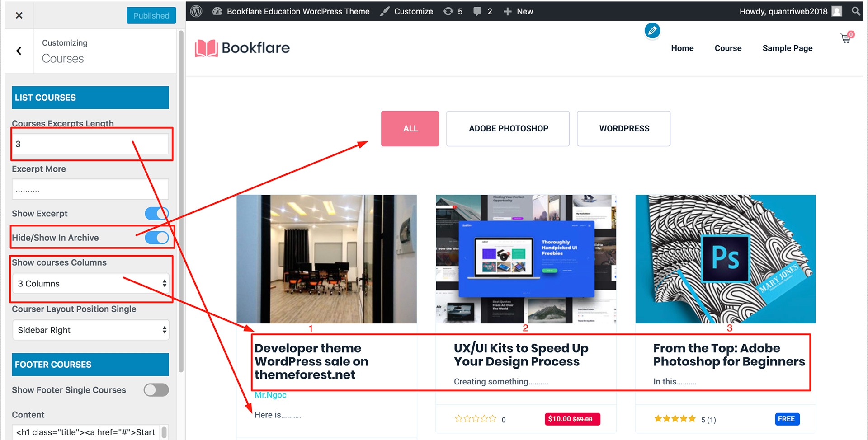The width and height of the screenshot is (868, 440).
Task: Go back using the left chevron arrow
Action: coord(19,51)
